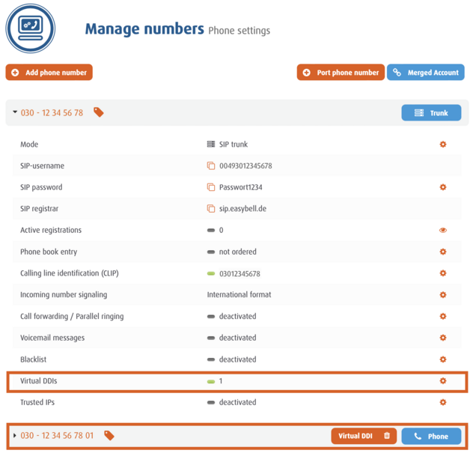This screenshot has width=476, height=456.
Task: Click tag icon next to 030 - 12 34 56 78
Action: pyautogui.click(x=99, y=112)
